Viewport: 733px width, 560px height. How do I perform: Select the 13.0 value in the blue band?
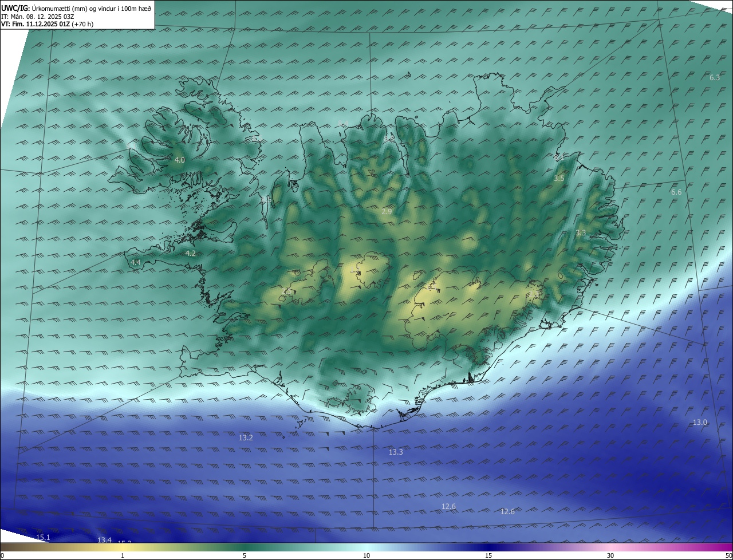[700, 423]
